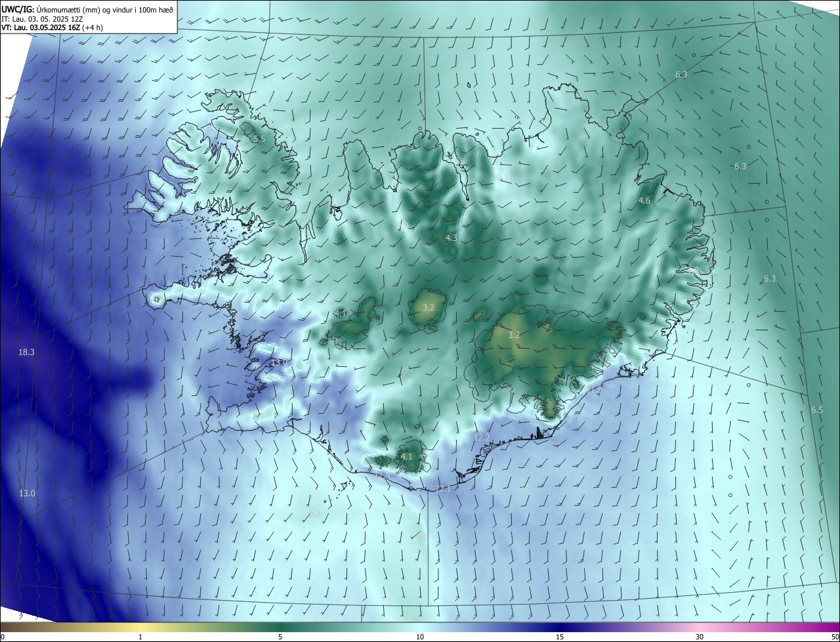The width and height of the screenshot is (840, 642).
Task: Click the 13.0 label near the southwest peninsula
Action: (x=280, y=363)
